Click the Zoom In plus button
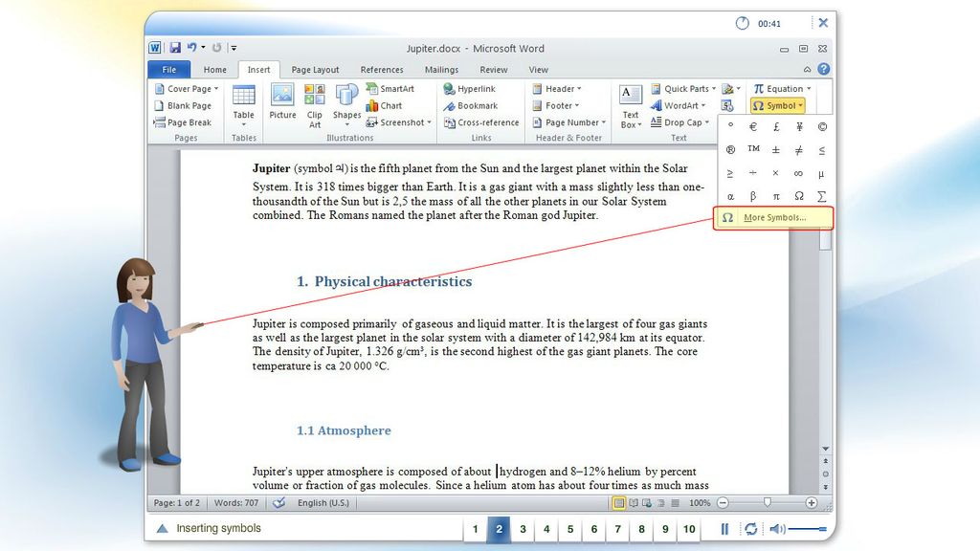 pyautogui.click(x=812, y=503)
